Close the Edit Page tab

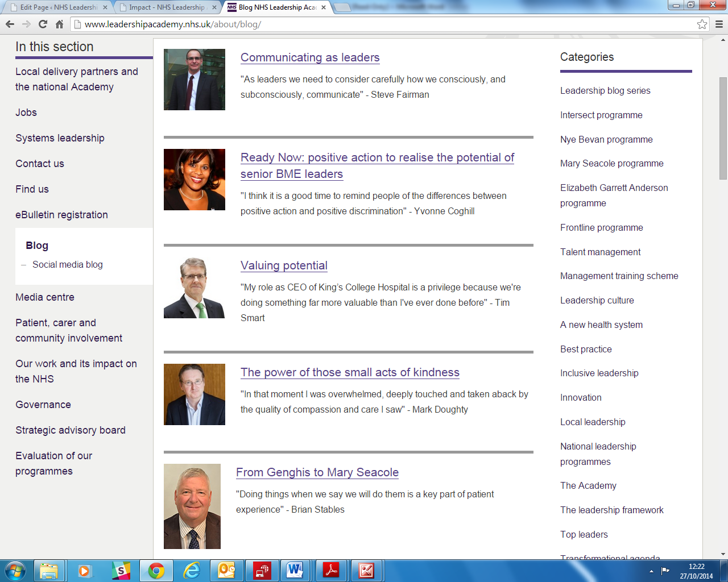tap(105, 7)
